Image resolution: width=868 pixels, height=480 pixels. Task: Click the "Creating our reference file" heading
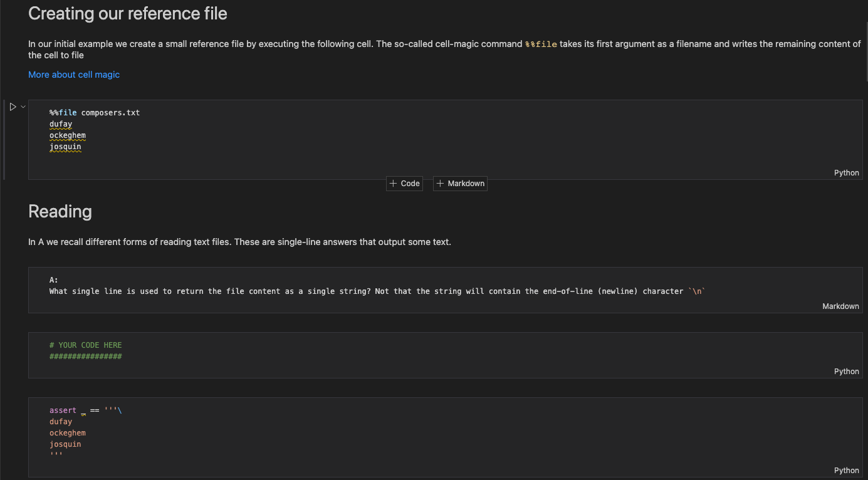coord(127,13)
